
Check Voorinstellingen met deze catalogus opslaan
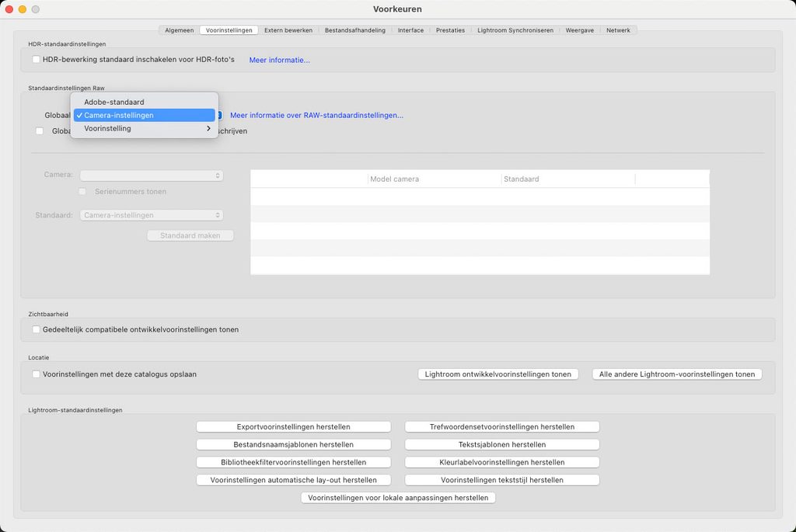tap(36, 374)
